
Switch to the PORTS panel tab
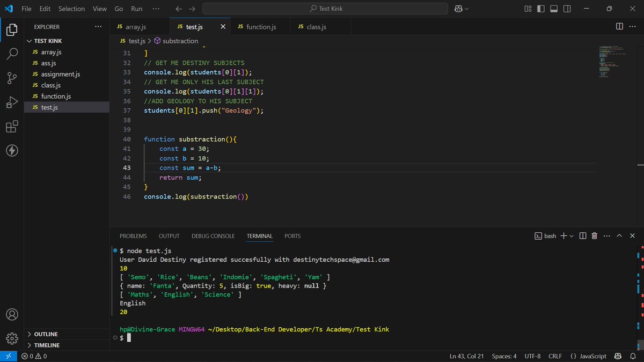point(292,236)
